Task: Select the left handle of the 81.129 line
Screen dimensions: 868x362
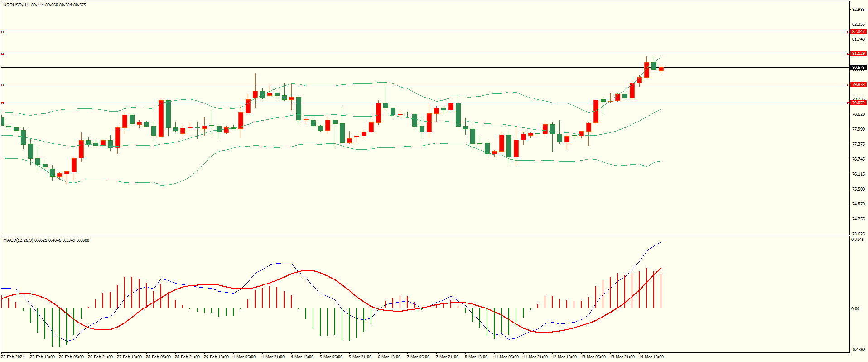Action: (x=2, y=54)
